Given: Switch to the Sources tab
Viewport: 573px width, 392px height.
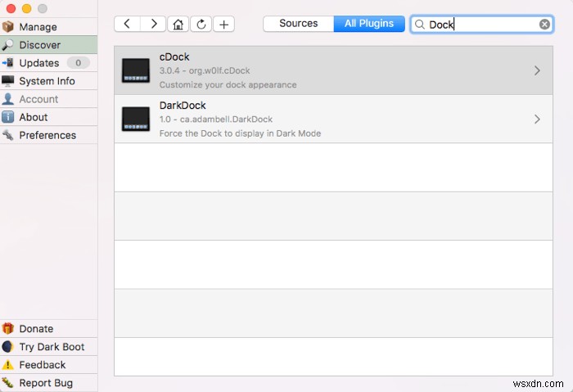Looking at the screenshot, I should pyautogui.click(x=298, y=24).
